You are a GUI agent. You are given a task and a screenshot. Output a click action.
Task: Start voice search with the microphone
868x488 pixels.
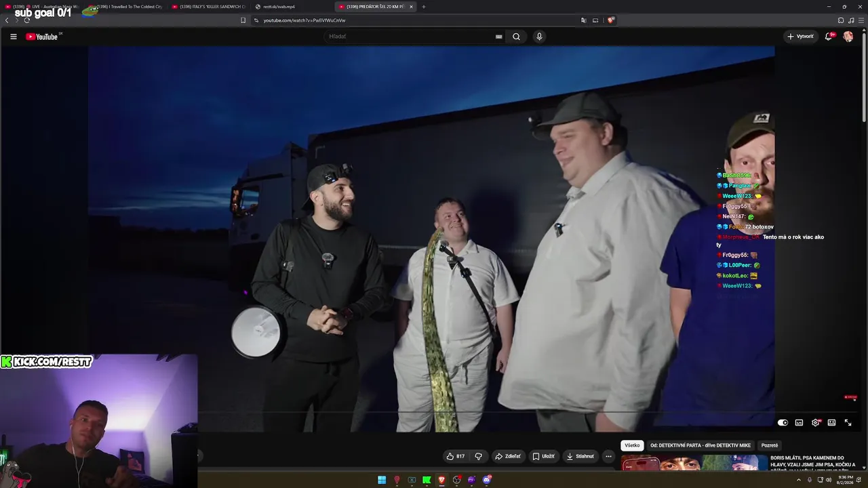click(x=539, y=37)
